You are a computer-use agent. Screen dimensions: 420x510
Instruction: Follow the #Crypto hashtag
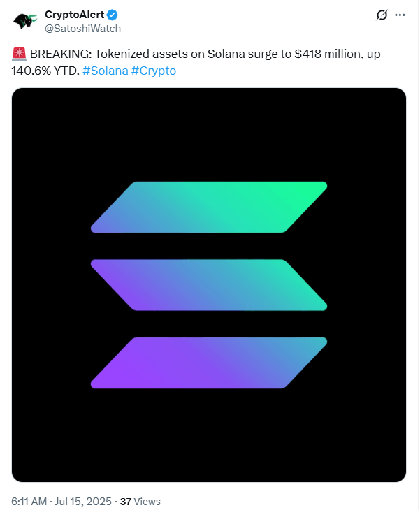click(154, 71)
